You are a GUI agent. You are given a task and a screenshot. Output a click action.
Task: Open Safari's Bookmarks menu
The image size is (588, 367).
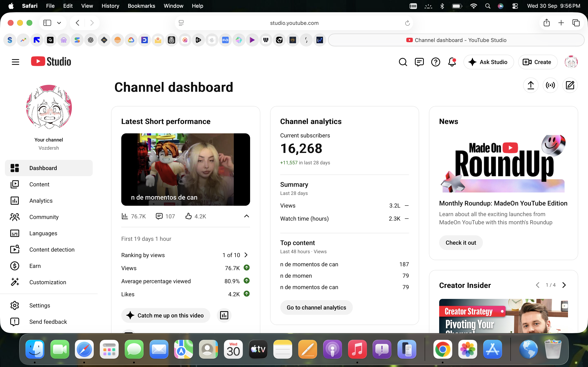(141, 6)
